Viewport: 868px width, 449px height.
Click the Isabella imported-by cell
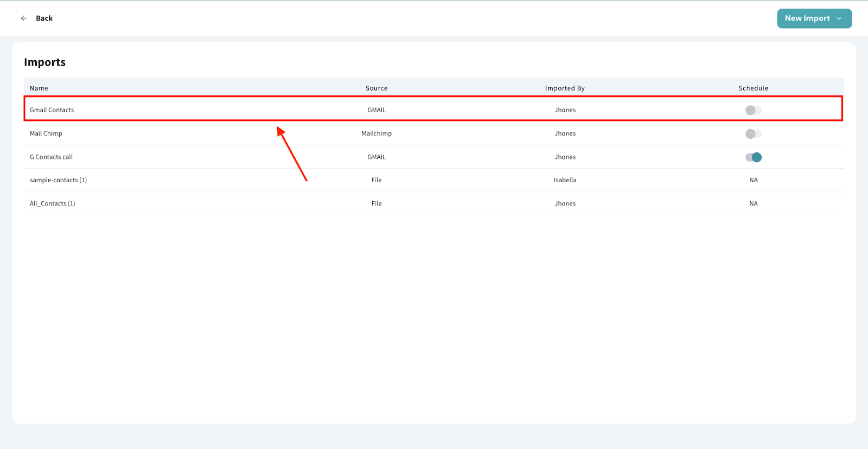tap(565, 180)
